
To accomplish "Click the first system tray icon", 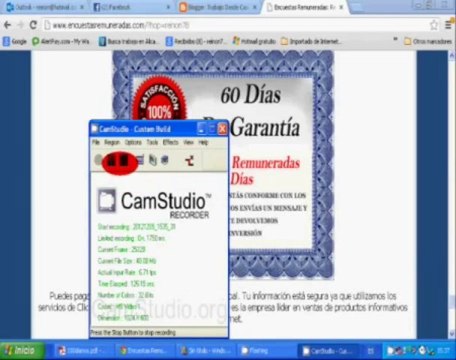I will [390, 351].
